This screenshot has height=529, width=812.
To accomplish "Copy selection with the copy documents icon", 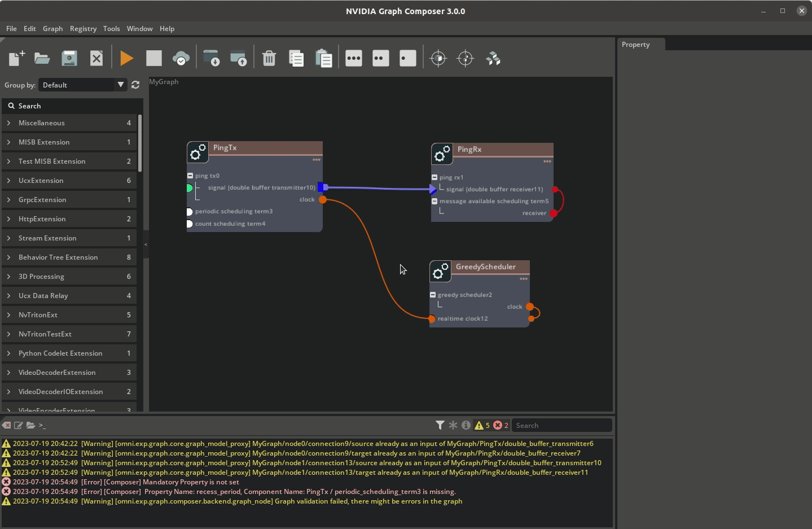I will [x=296, y=58].
